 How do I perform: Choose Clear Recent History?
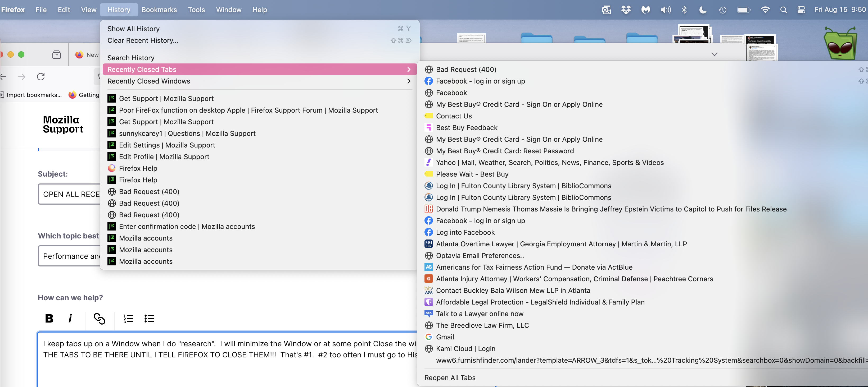click(x=143, y=40)
